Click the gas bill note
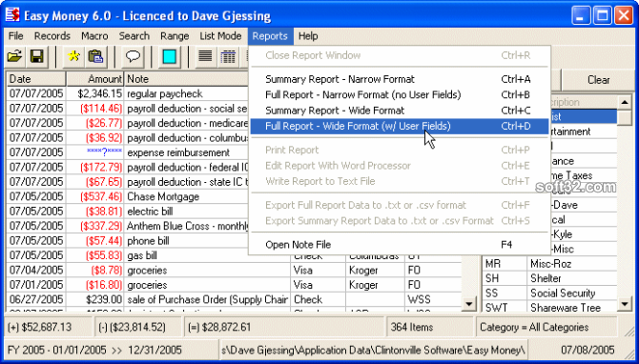The width and height of the screenshot is (639, 364). [x=142, y=255]
